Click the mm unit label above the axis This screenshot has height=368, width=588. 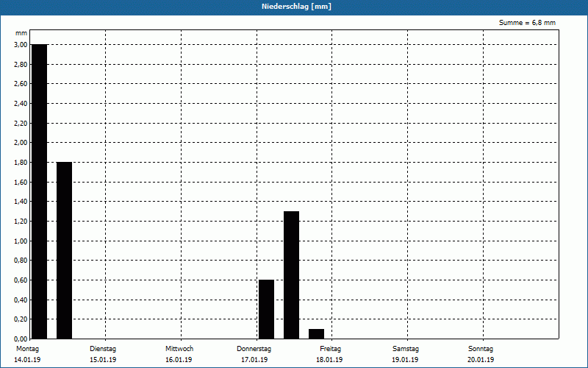coord(21,33)
